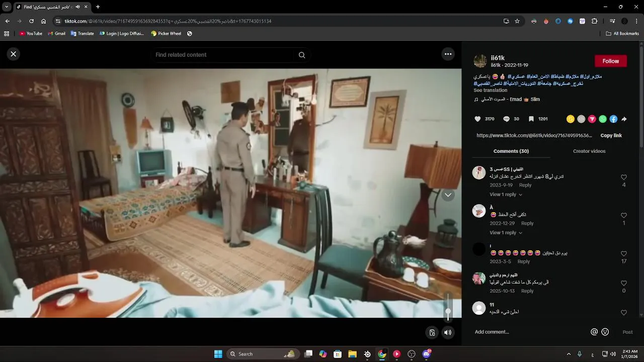Open the emoji picker in the comment box
The width and height of the screenshot is (644, 362).
coord(605,332)
